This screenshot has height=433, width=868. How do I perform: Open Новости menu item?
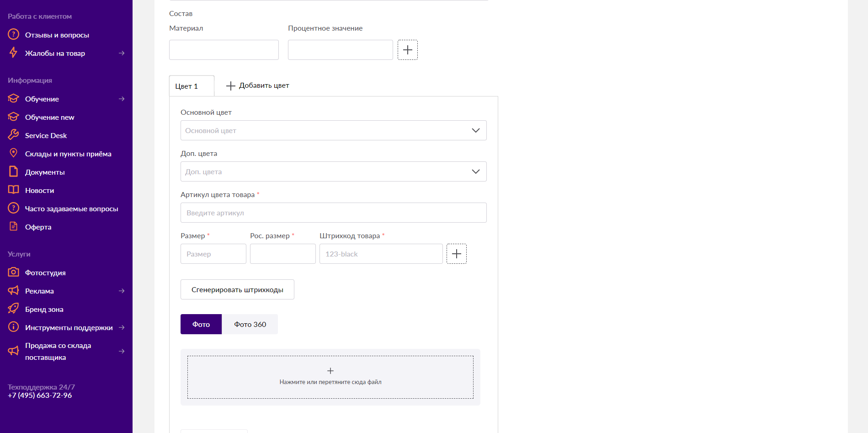point(39,190)
